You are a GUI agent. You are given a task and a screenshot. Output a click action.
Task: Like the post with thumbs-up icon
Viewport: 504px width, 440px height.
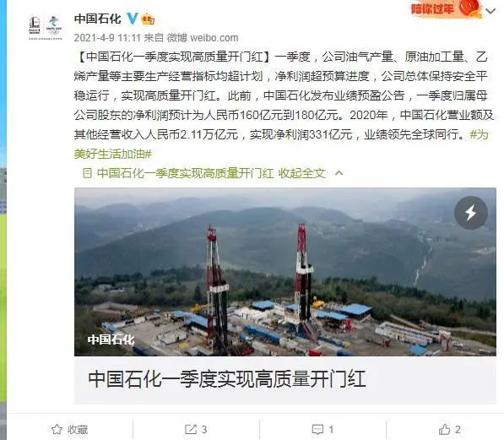[x=445, y=429]
